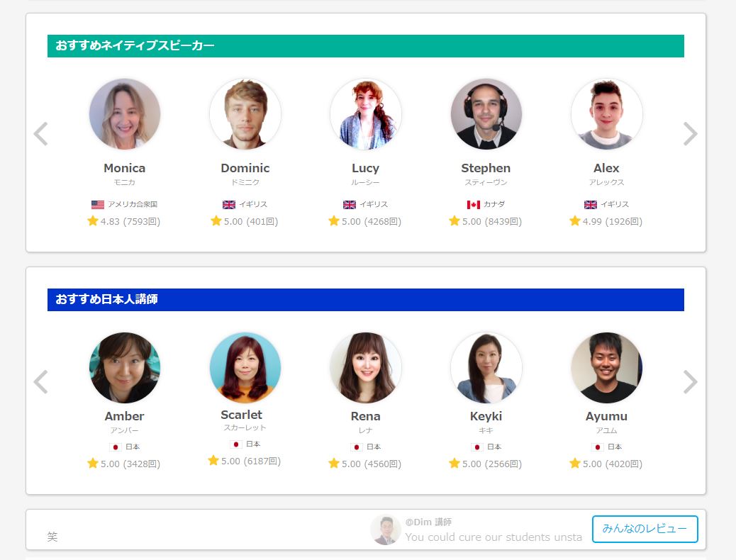Screen dimensions: 736x560
Task: Click Monica's profile photo
Action: pos(125,114)
